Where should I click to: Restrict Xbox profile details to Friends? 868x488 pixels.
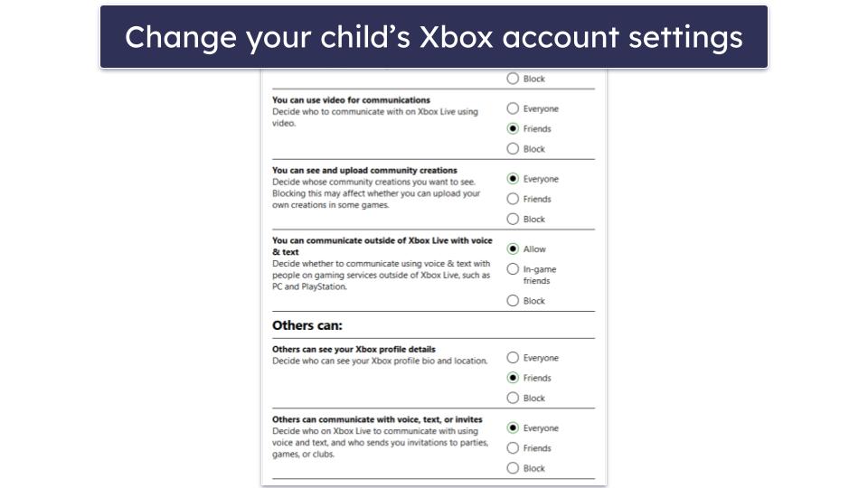tap(513, 378)
